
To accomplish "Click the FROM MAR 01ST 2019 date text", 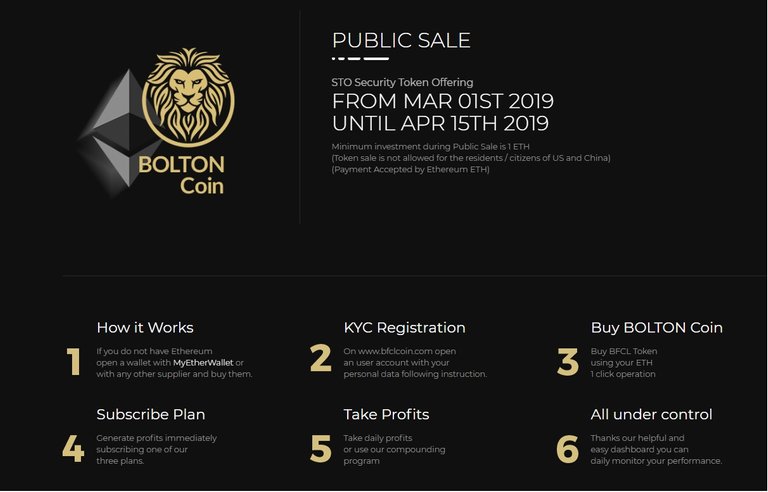I will tap(443, 101).
